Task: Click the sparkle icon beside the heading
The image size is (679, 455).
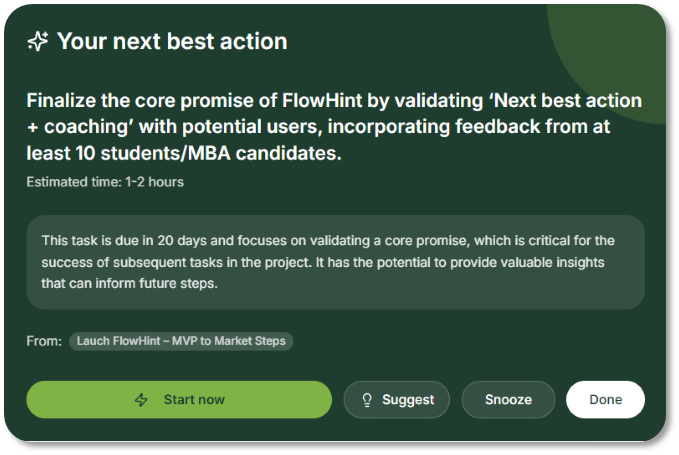Action: pos(38,41)
